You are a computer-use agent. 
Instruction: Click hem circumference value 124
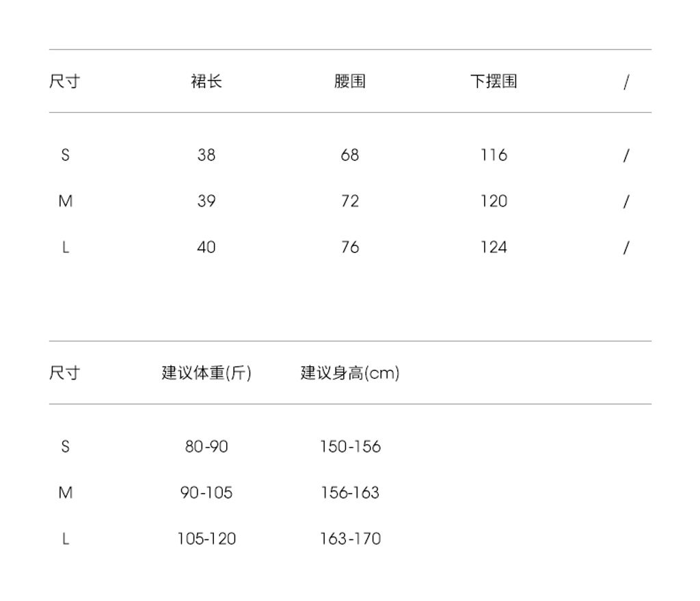point(494,247)
